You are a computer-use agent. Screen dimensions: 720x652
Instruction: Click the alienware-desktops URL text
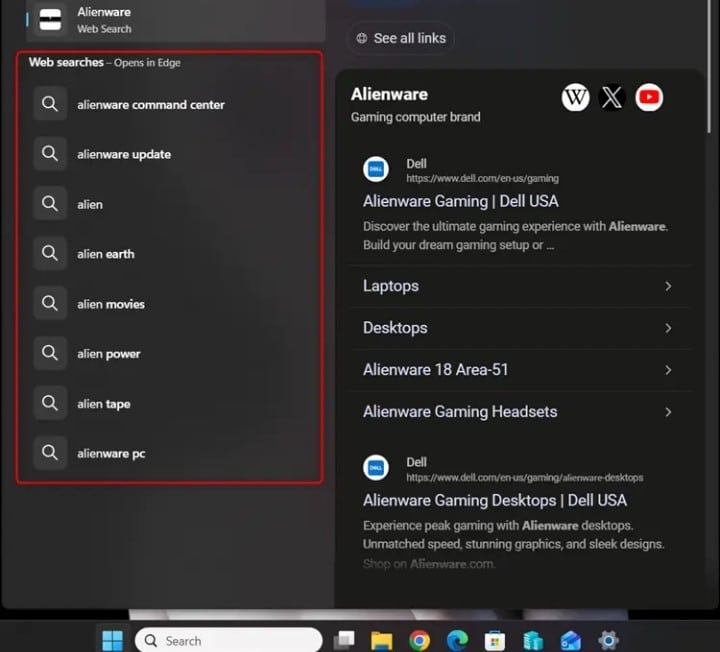[x=525, y=478]
